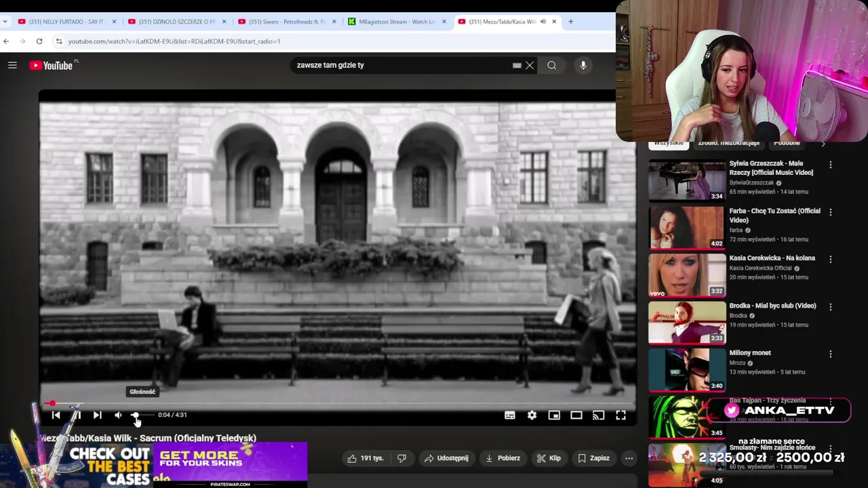The width and height of the screenshot is (868, 488).
Task: Open the 'GET MORE FOR YOUR SKINS' banner
Action: click(x=230, y=464)
